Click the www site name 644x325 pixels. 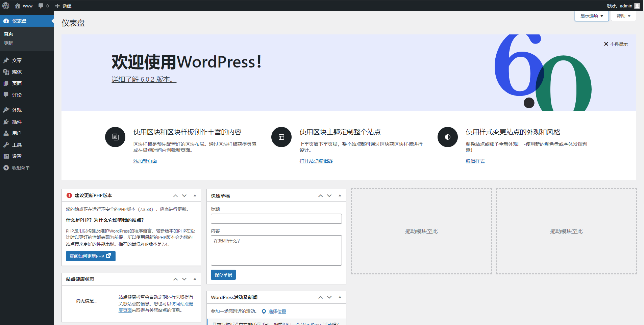pos(28,6)
